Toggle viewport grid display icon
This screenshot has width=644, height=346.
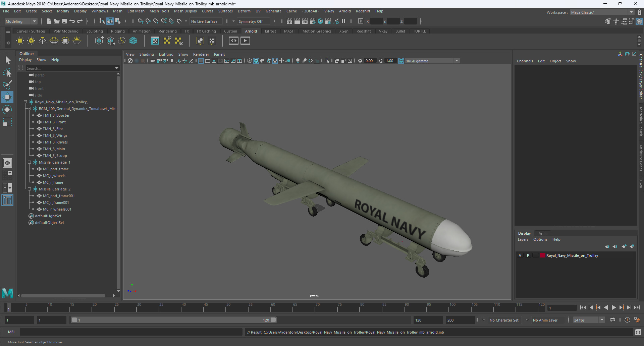pyautogui.click(x=201, y=61)
